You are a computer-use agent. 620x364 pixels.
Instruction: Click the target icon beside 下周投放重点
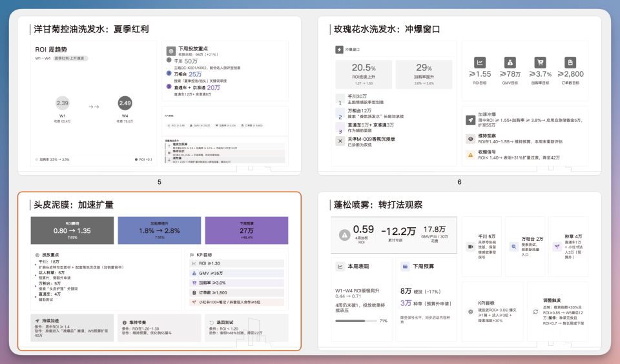pos(170,51)
